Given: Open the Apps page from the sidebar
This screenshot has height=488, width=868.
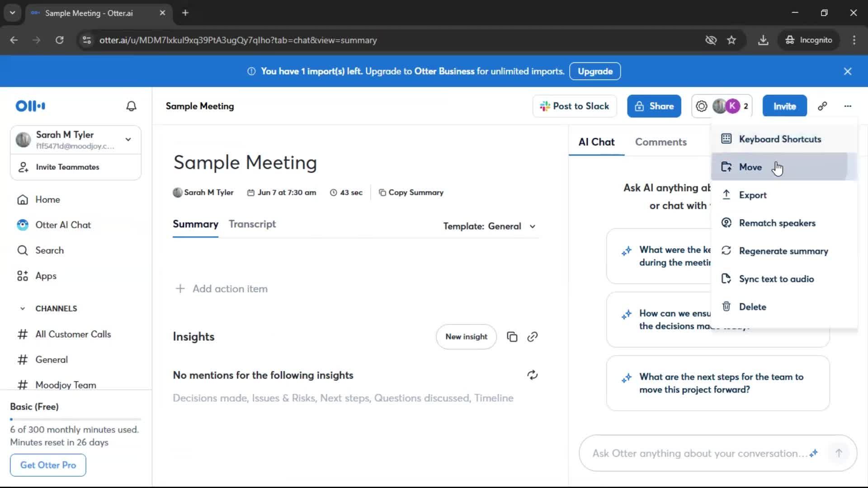Looking at the screenshot, I should tap(46, 276).
